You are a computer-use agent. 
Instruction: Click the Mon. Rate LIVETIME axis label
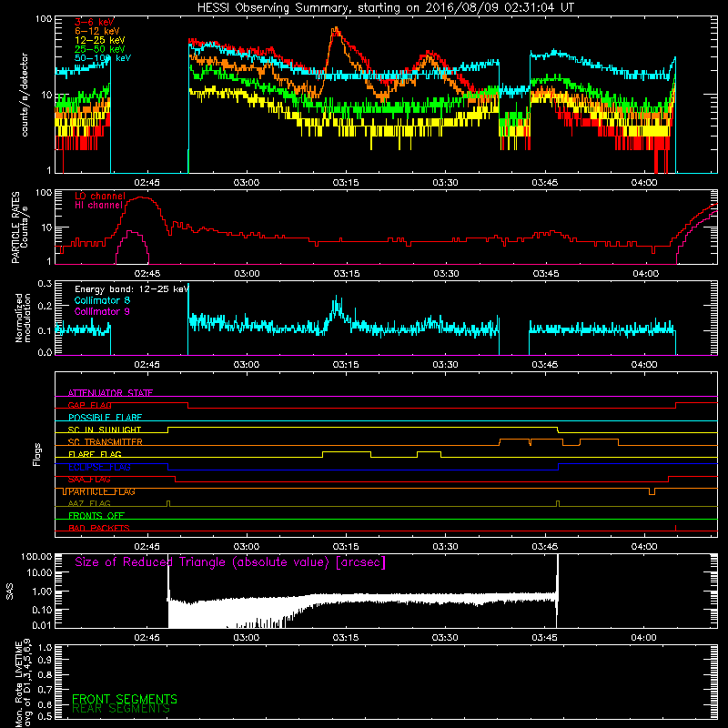[23, 683]
